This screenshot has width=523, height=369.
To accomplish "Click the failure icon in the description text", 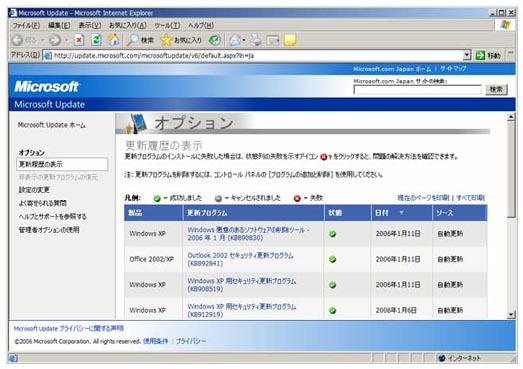I will tap(324, 157).
